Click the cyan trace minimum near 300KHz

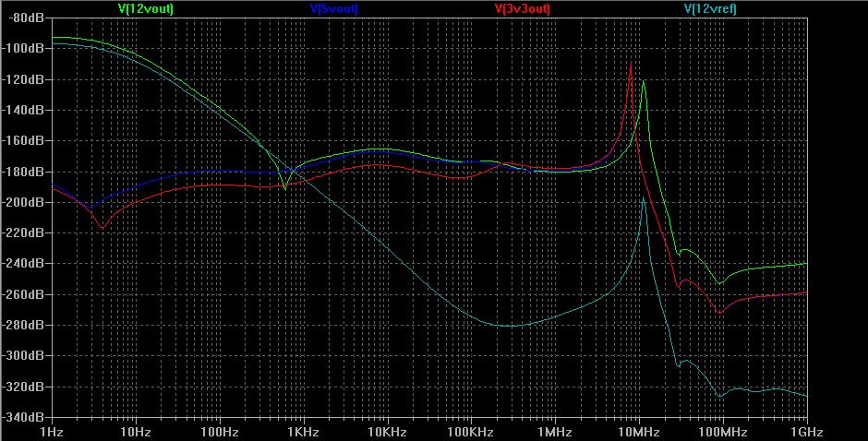510,326
